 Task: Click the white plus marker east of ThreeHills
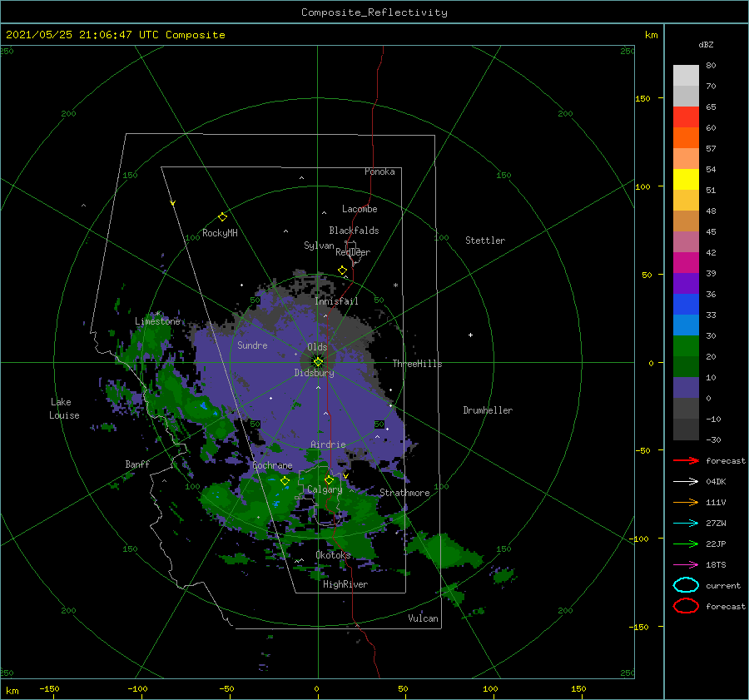coord(470,335)
